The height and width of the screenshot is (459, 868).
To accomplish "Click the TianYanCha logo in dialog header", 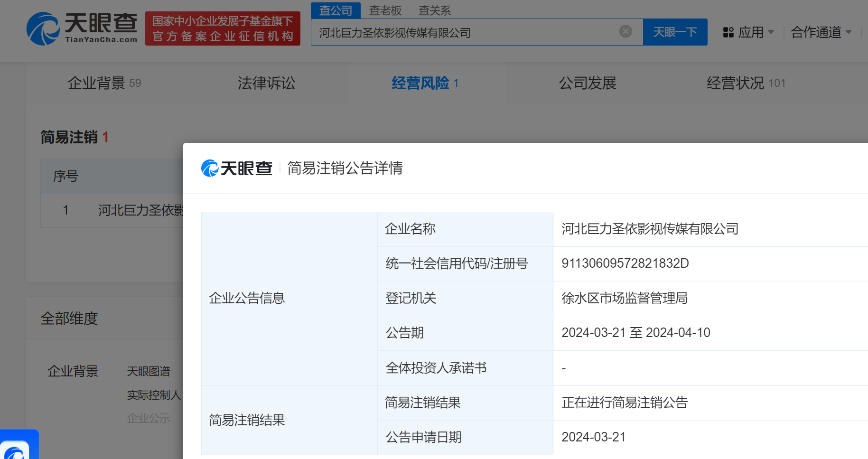I will 237,168.
